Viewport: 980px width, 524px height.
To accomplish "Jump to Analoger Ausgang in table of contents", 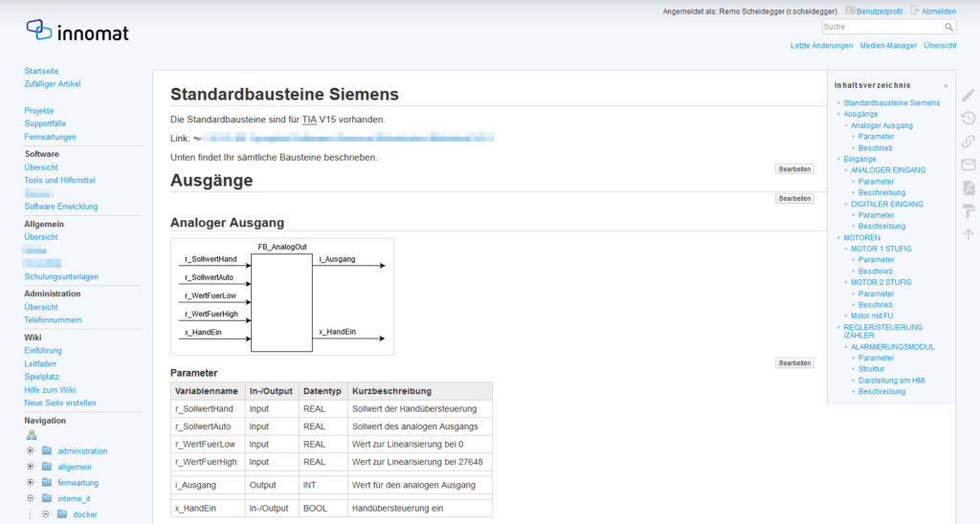I will 881,125.
